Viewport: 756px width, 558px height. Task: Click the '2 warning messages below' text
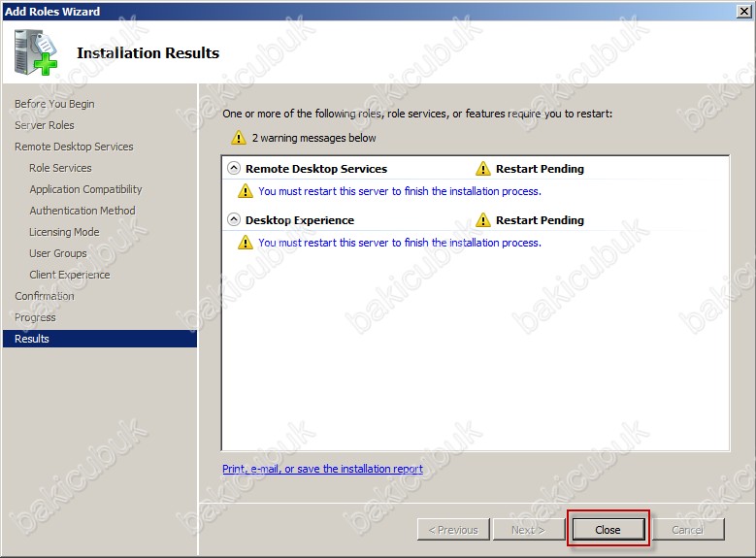[x=313, y=138]
